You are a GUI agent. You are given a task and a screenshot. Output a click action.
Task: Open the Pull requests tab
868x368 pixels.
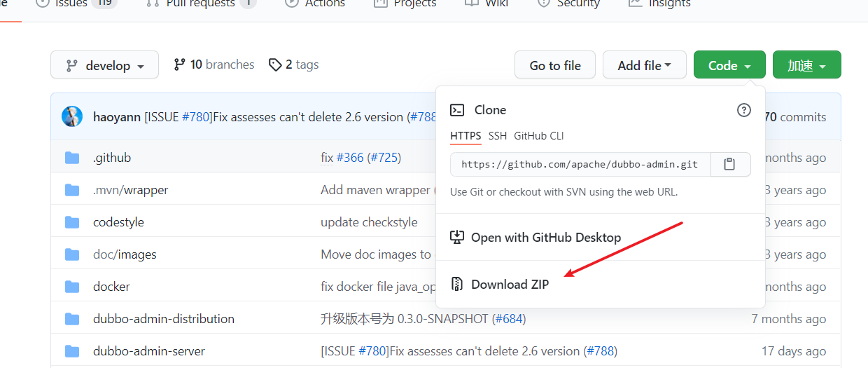click(x=201, y=3)
